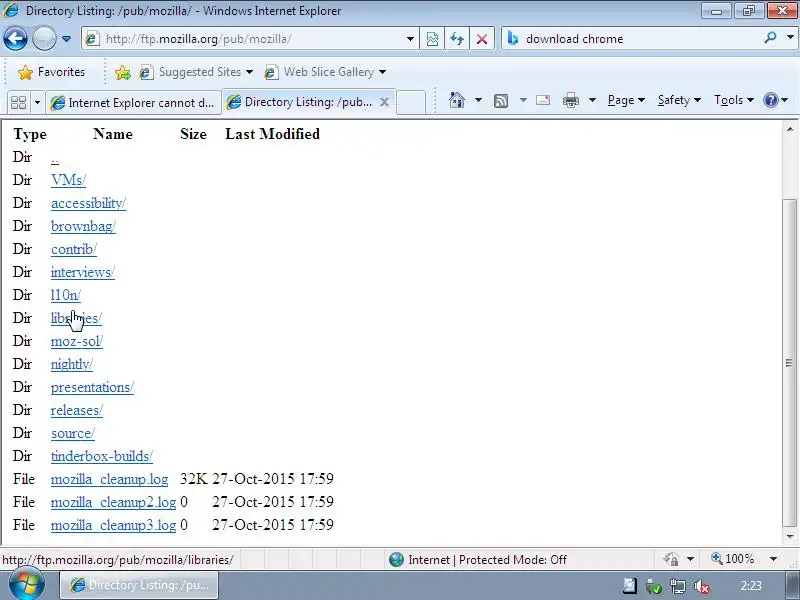Click the Directory Listing taskbar button

[x=139, y=585]
